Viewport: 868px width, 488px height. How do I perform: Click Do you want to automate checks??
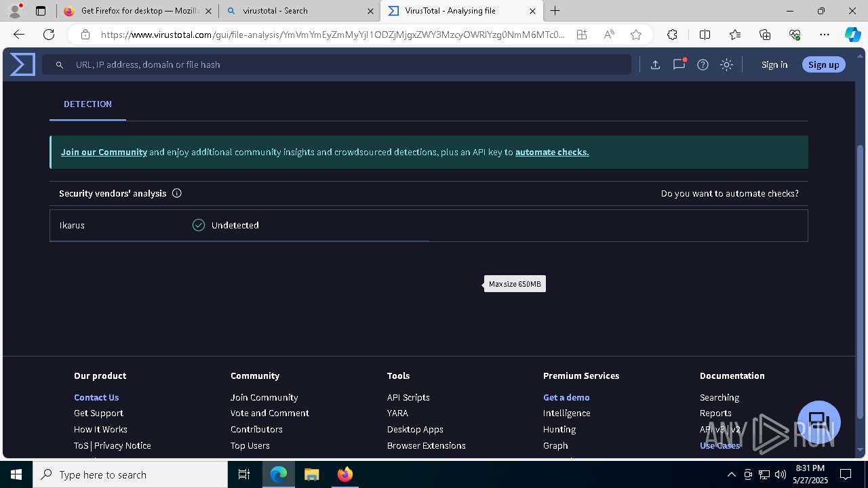(x=730, y=193)
